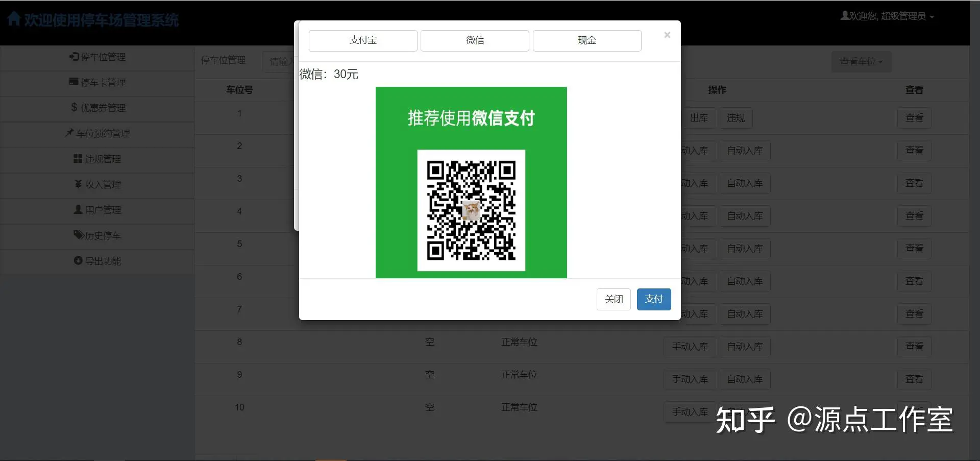
Task: Click 自动入库 for parking spot 8
Action: coord(745,347)
